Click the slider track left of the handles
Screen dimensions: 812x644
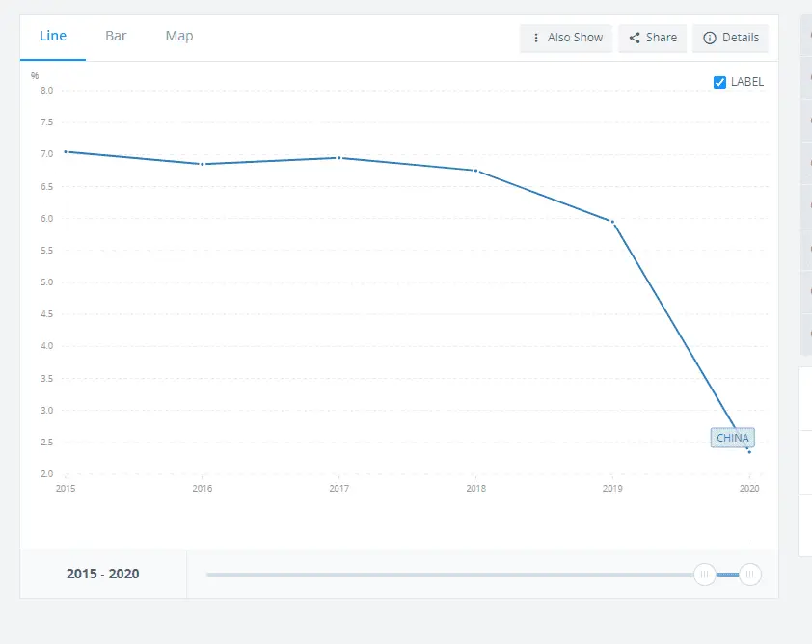434,575
